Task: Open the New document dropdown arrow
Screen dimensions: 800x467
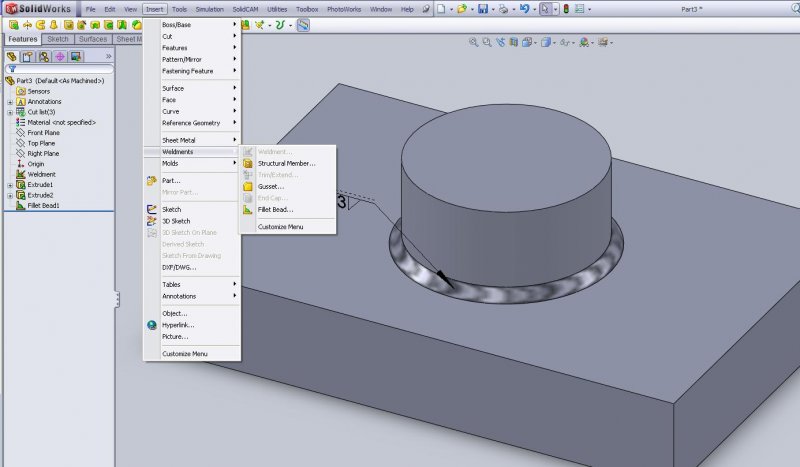Action: pos(451,9)
